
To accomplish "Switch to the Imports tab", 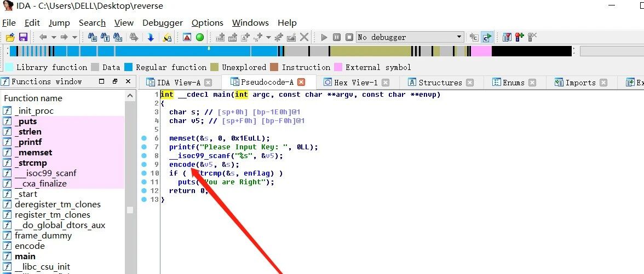I will [x=580, y=83].
